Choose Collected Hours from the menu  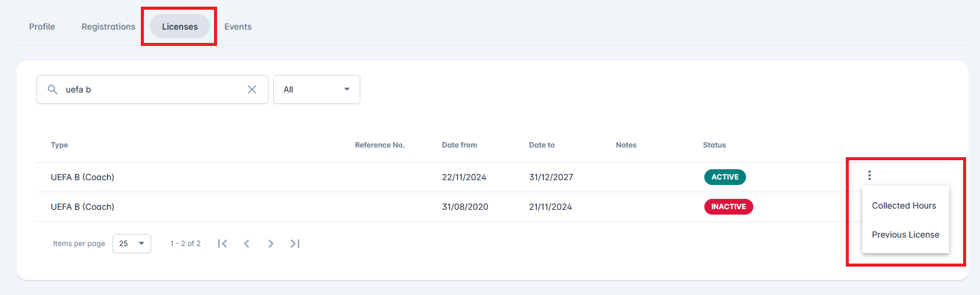[x=904, y=206]
